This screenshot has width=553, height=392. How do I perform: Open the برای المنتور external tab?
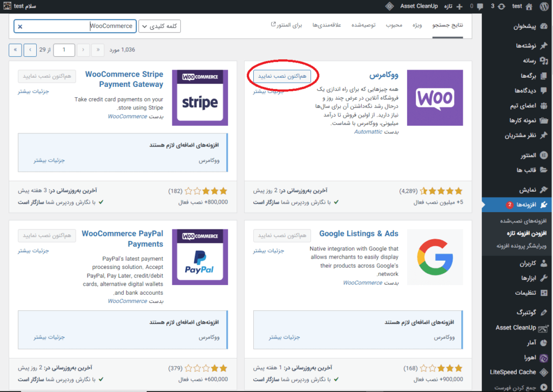point(286,25)
